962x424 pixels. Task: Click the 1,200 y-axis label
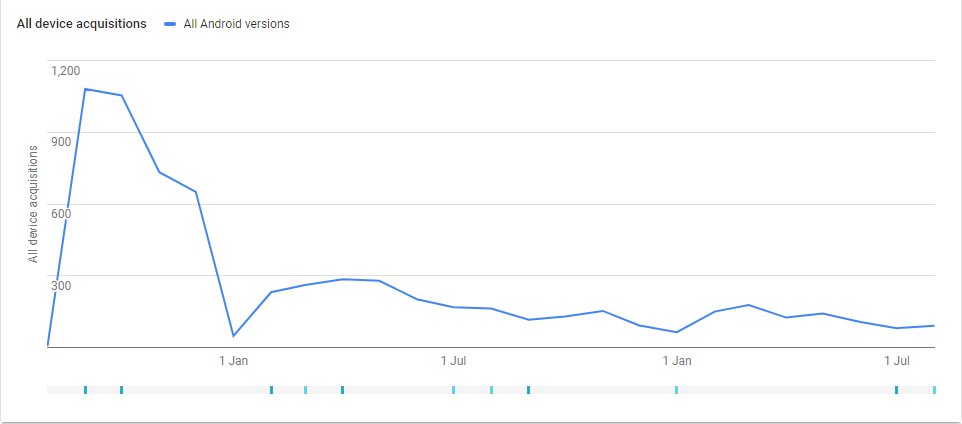[x=66, y=71]
